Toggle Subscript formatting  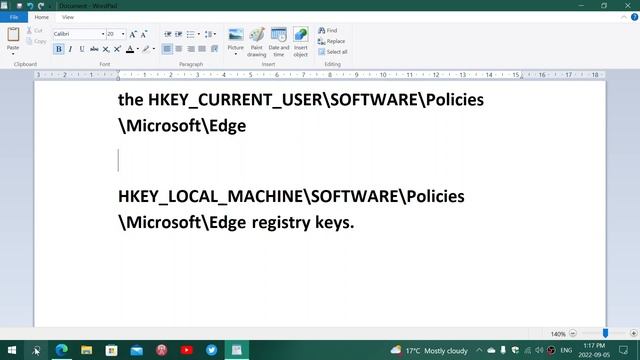tap(106, 49)
